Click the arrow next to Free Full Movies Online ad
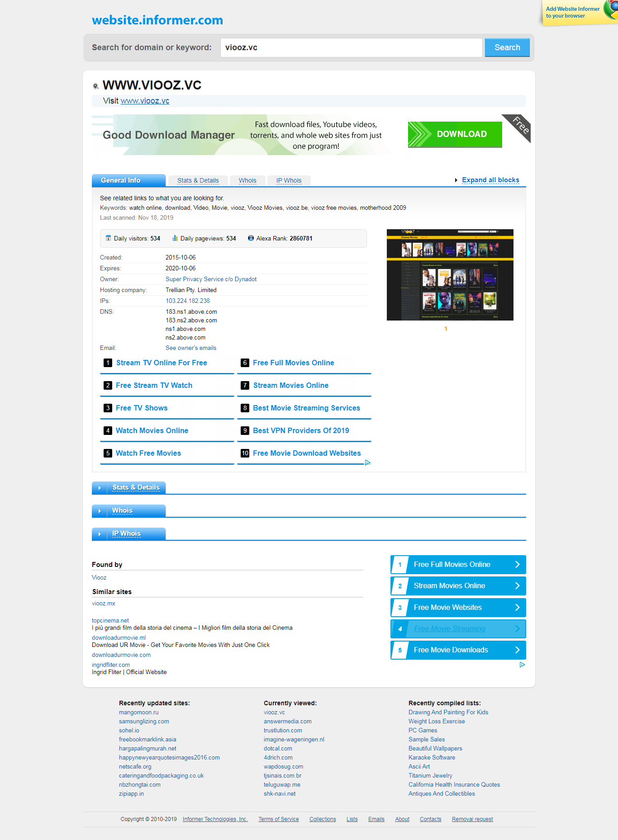Image resolution: width=618 pixels, height=840 pixels. pyautogui.click(x=518, y=564)
